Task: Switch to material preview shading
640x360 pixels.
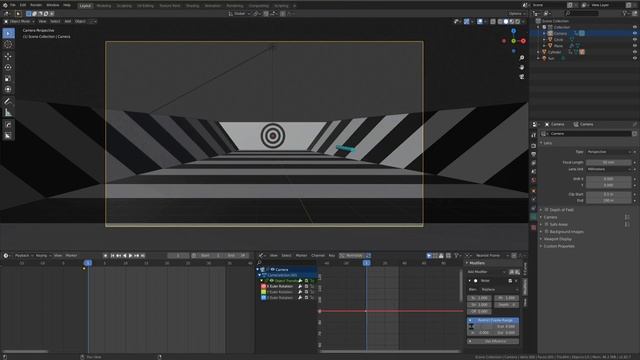Action: [x=511, y=21]
